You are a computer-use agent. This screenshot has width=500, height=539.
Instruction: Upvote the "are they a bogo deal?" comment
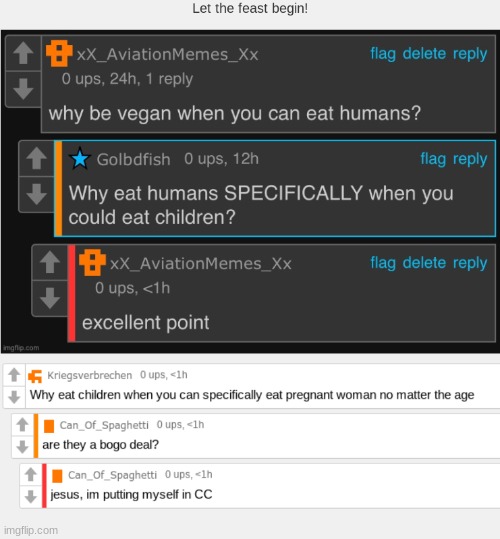22,425
